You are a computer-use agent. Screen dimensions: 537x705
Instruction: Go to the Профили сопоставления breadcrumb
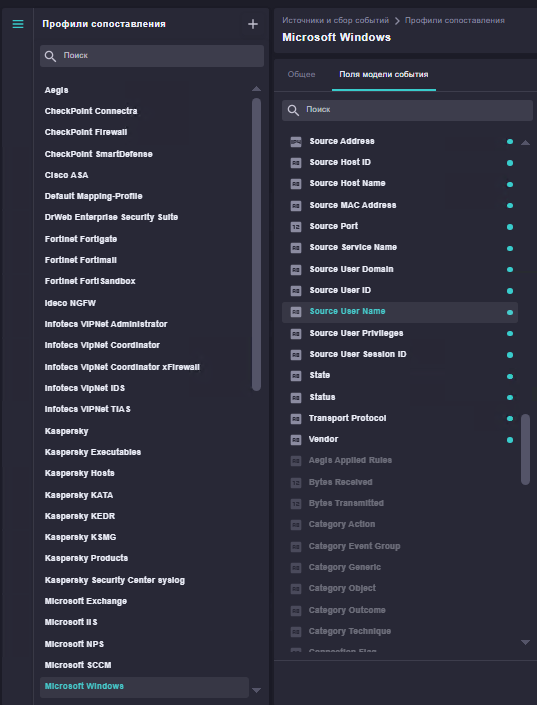click(x=455, y=20)
